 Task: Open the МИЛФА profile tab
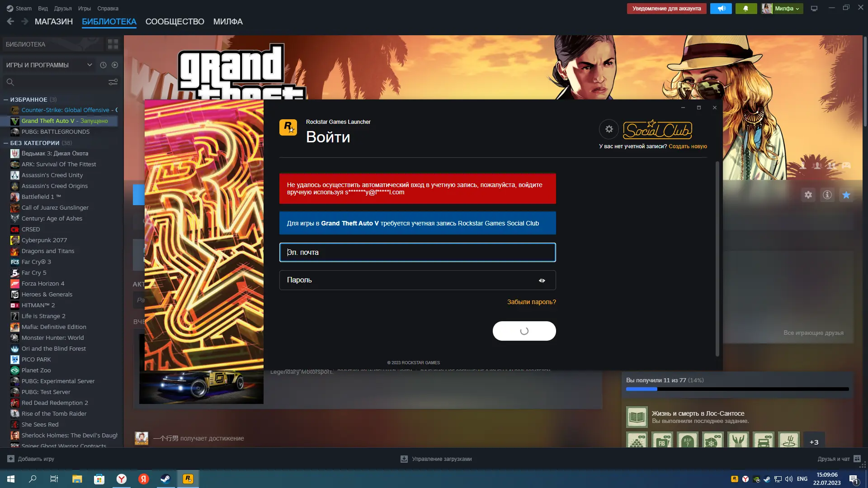(228, 22)
